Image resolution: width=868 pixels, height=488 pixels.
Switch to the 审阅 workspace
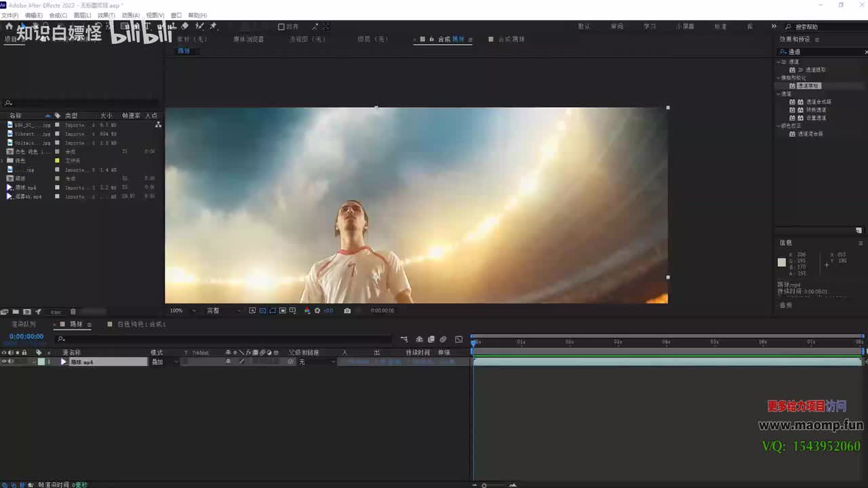point(617,26)
